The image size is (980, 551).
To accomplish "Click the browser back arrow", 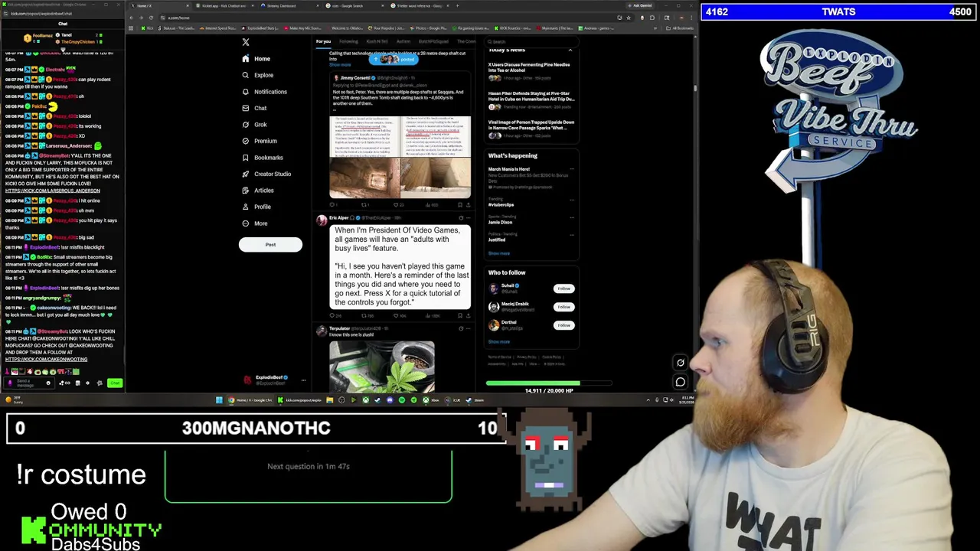I will tap(132, 18).
